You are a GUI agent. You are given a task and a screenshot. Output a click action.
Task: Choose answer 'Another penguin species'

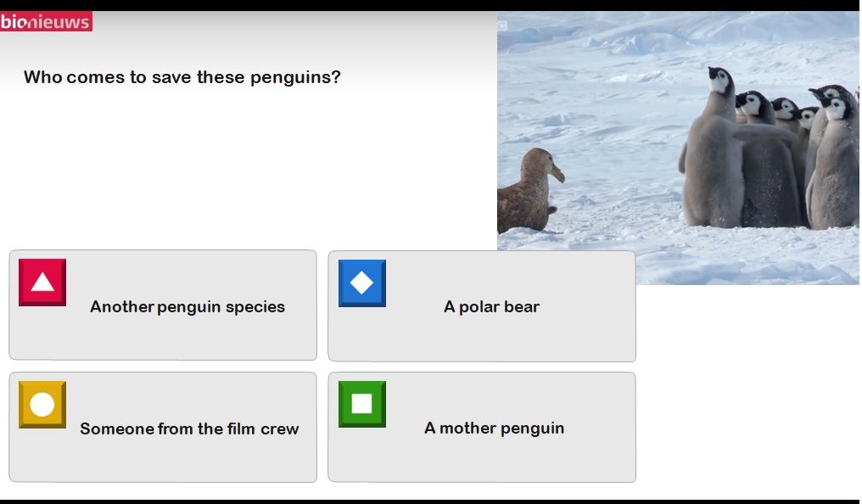tap(163, 305)
